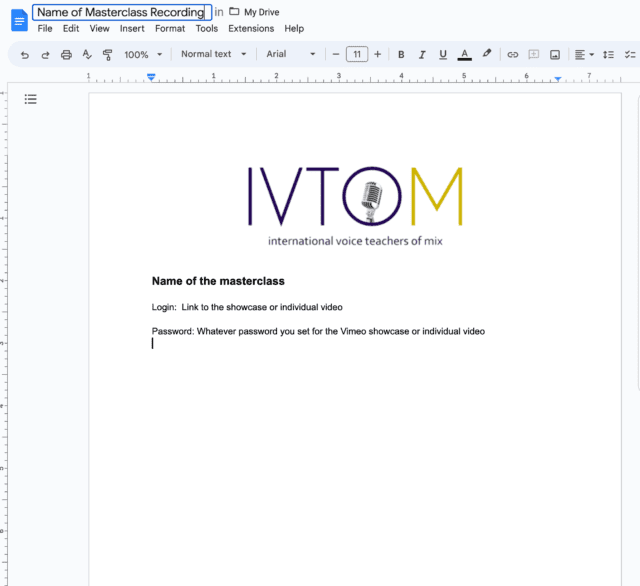This screenshot has width=640, height=586.
Task: Run spelling and grammar check
Action: click(x=87, y=55)
